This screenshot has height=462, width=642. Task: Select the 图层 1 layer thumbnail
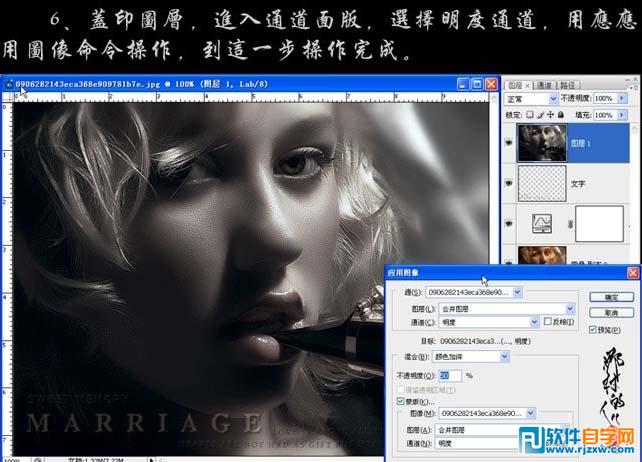click(542, 143)
